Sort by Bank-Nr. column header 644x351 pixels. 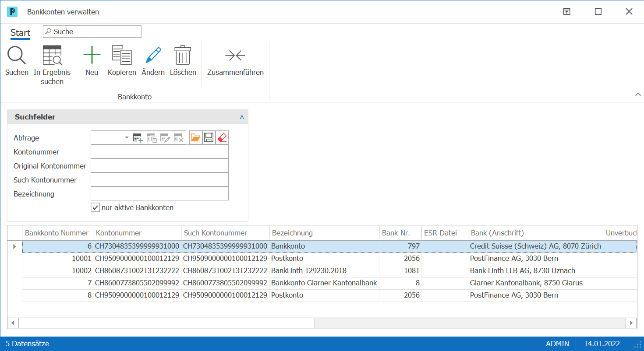click(400, 233)
